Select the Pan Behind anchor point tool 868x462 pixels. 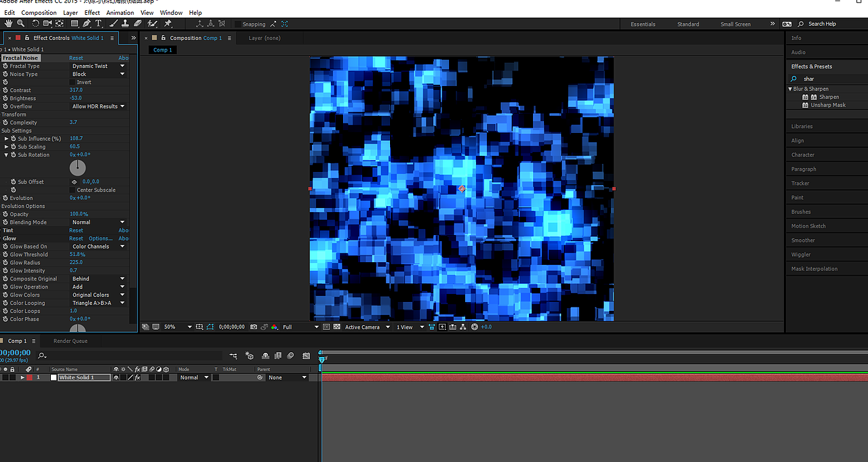point(60,24)
